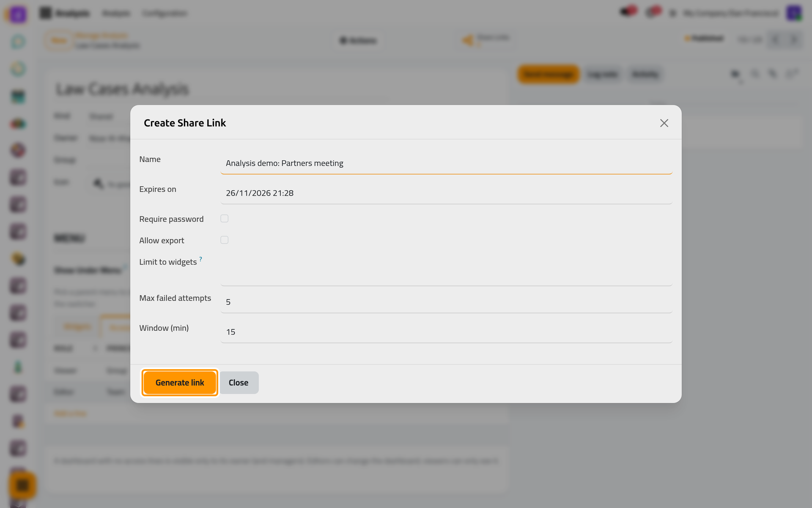
Task: Click the Generate link button
Action: 180,383
